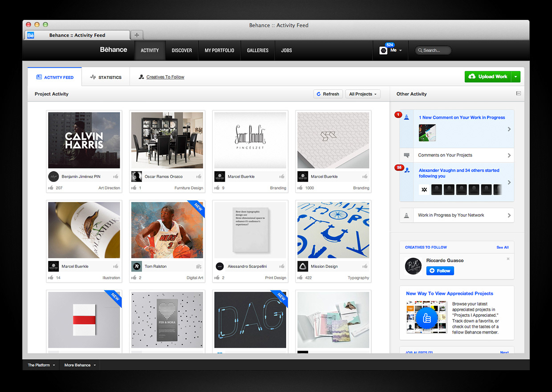This screenshot has width=552, height=392.
Task: Click the Refresh button
Action: [328, 94]
